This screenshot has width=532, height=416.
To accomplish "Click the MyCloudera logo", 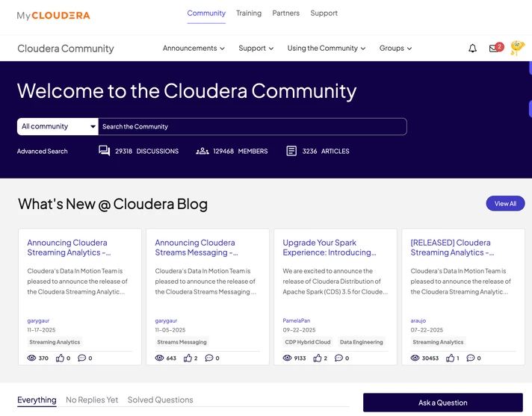I will coord(53,16).
